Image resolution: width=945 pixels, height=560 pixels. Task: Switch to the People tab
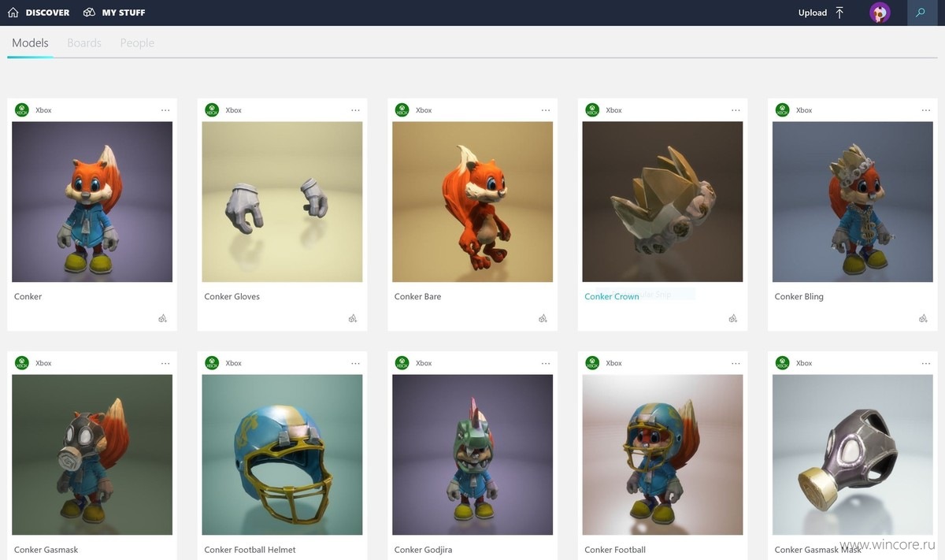pyautogui.click(x=137, y=43)
